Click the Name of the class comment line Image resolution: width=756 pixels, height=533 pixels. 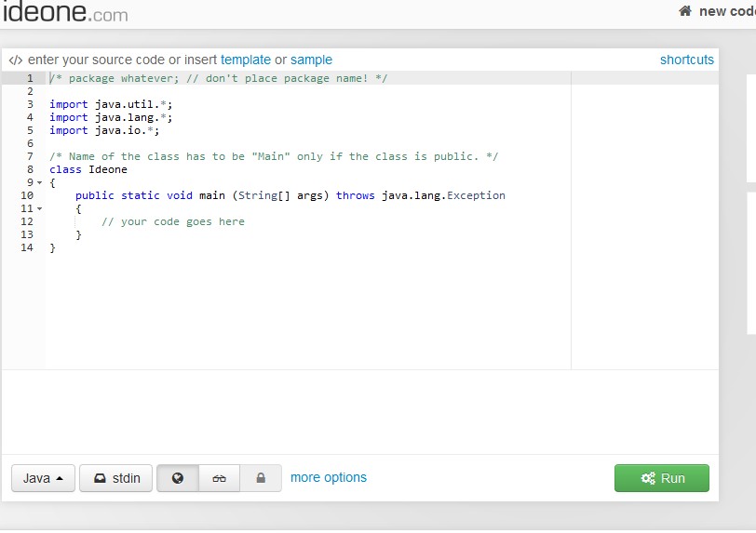click(274, 156)
